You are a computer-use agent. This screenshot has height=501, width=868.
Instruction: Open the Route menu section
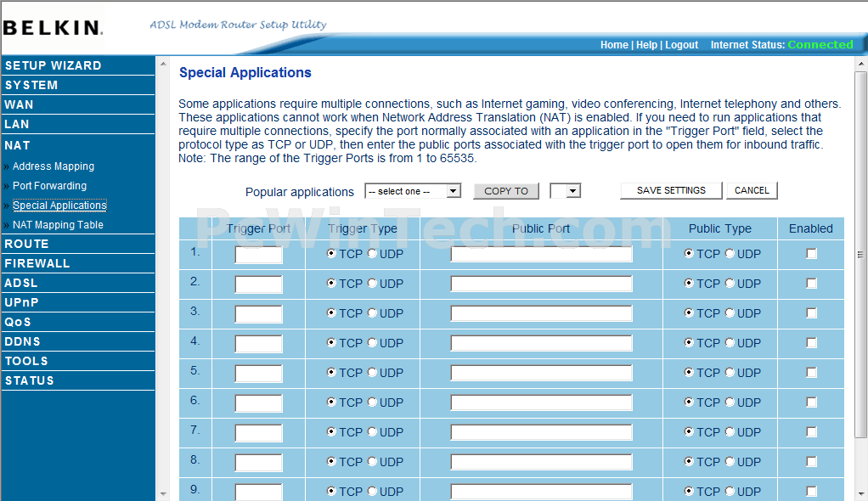pyautogui.click(x=26, y=245)
